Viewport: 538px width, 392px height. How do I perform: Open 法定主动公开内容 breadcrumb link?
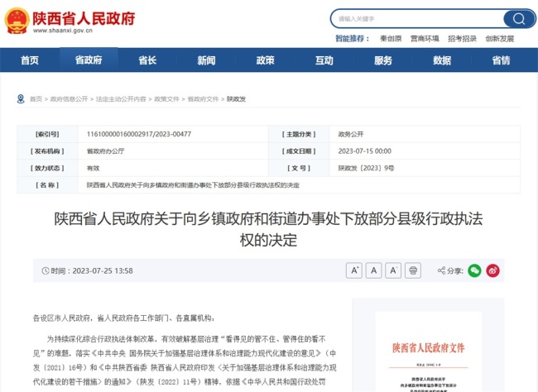[121, 99]
